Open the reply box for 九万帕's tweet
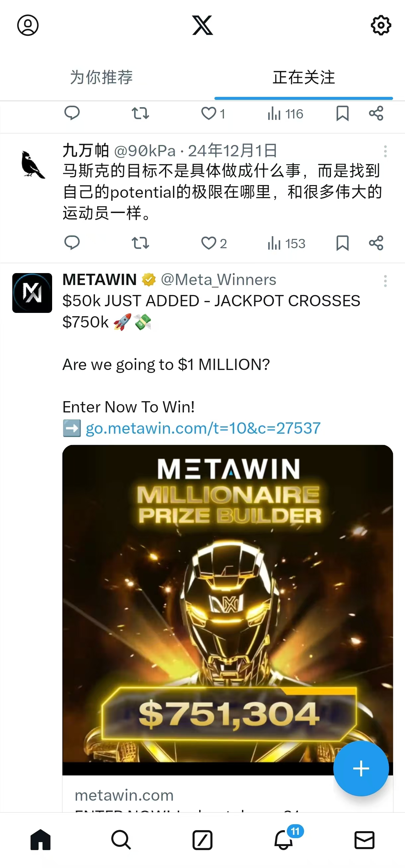The height and width of the screenshot is (868, 405). click(x=72, y=244)
